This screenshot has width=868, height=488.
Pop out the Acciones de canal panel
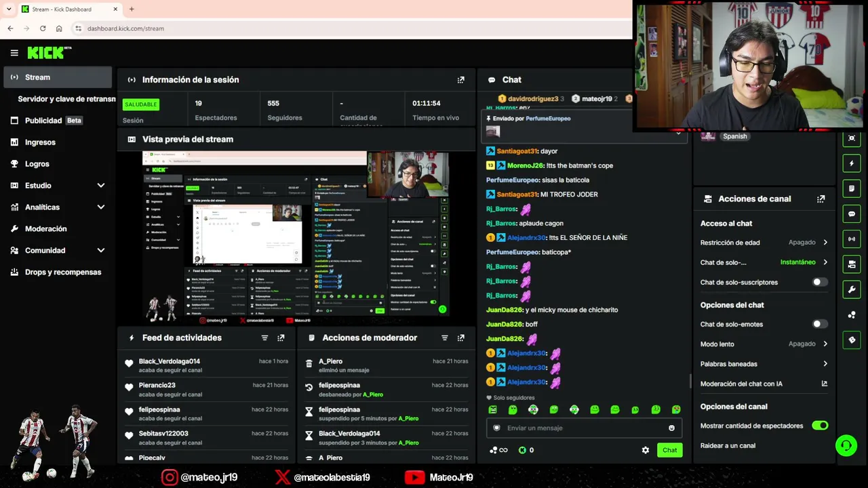click(821, 199)
